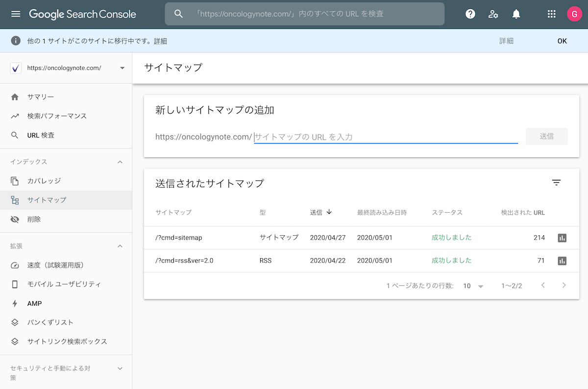This screenshot has height=389, width=588.
Task: Click the help question mark icon
Action: [x=470, y=14]
